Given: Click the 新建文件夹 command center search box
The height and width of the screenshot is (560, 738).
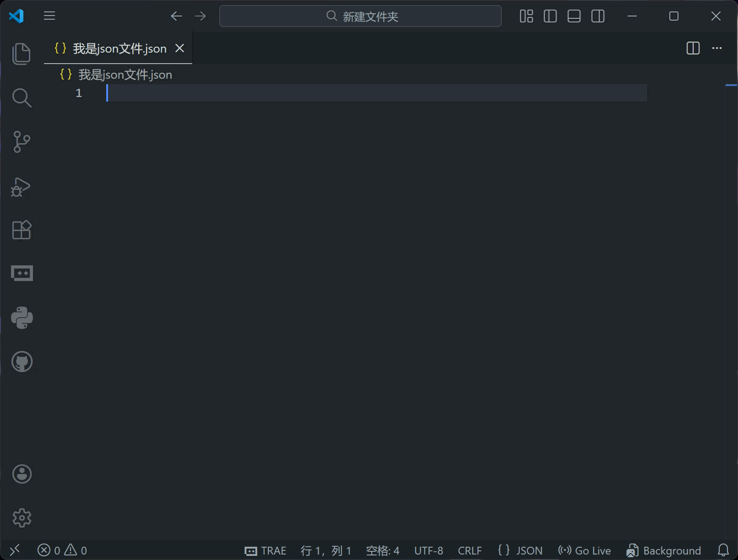Looking at the screenshot, I should tap(360, 16).
